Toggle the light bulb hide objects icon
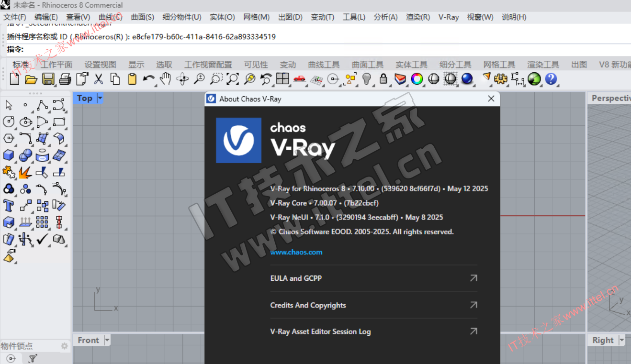Screen dimensions: 631x364 pyautogui.click(x=367, y=79)
